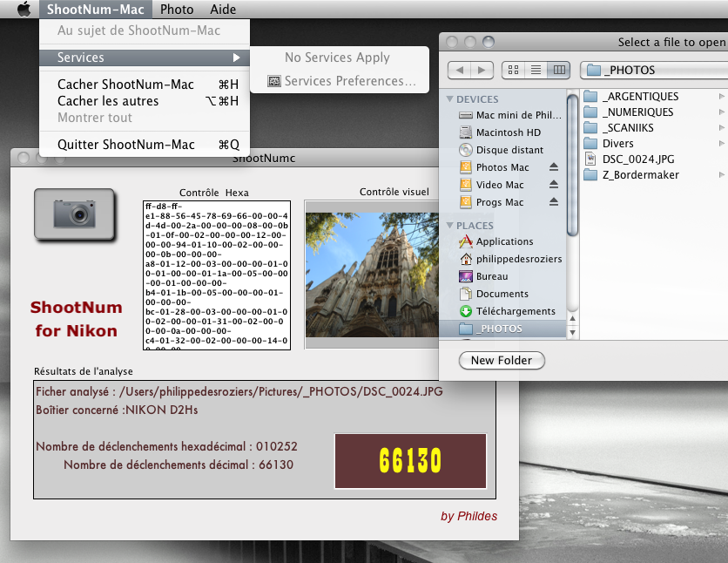The width and height of the screenshot is (728, 563).
Task: Open the Photo menu
Action: tap(177, 10)
